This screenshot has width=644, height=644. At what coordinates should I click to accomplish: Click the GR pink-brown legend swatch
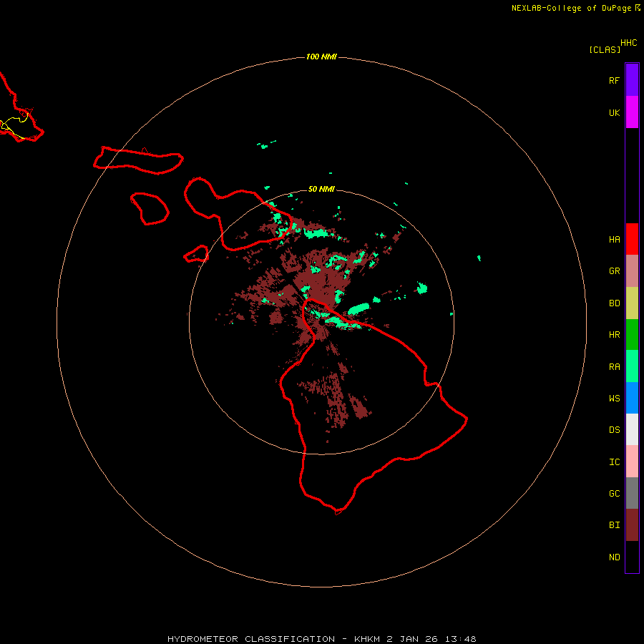632,271
